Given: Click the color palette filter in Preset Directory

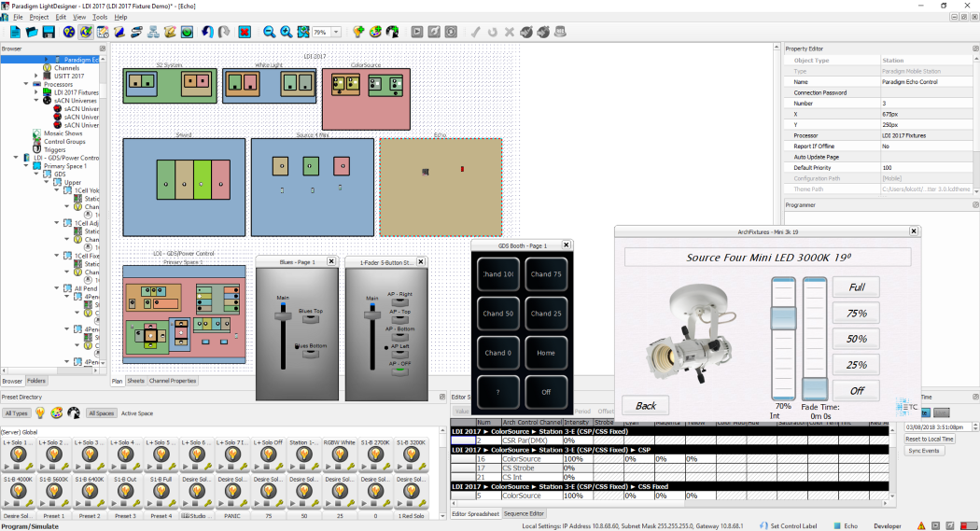Looking at the screenshot, I should pos(56,412).
